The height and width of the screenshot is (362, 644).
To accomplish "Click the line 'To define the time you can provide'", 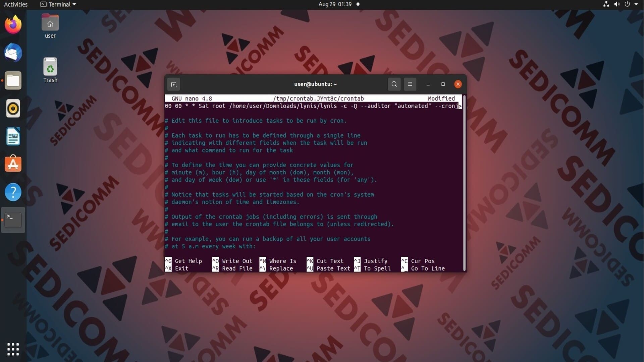I will pos(259,165).
